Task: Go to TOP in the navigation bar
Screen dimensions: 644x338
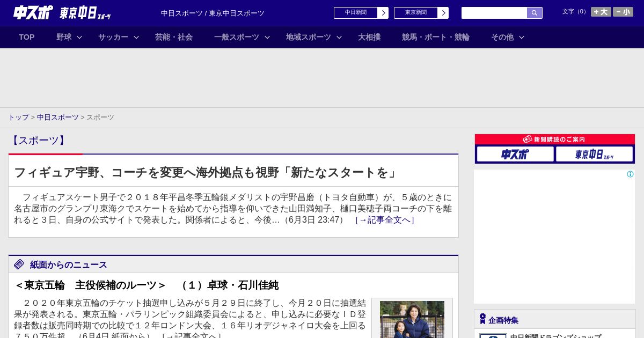Action: (x=27, y=37)
